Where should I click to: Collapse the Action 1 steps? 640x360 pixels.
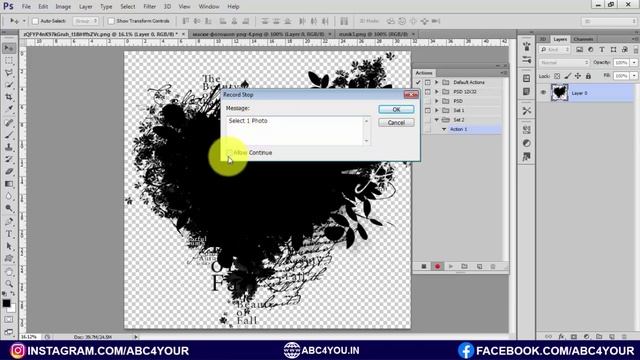(444, 129)
